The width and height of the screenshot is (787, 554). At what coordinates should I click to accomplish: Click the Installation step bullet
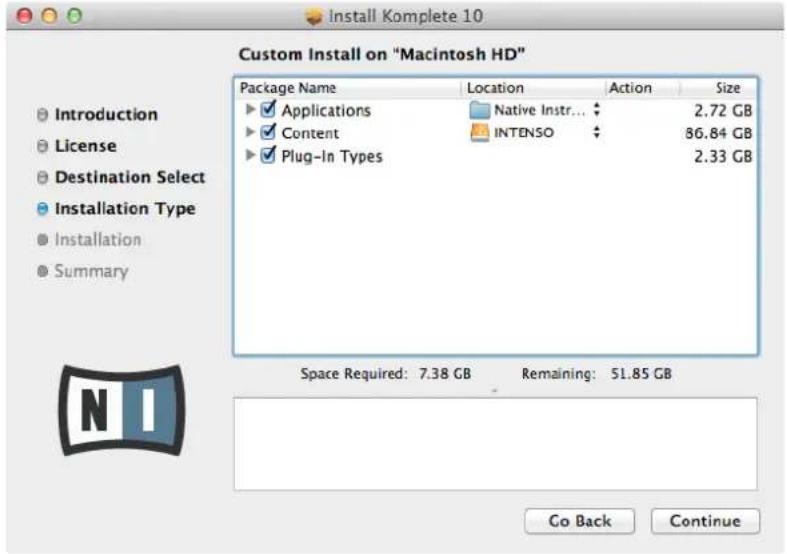(x=43, y=240)
